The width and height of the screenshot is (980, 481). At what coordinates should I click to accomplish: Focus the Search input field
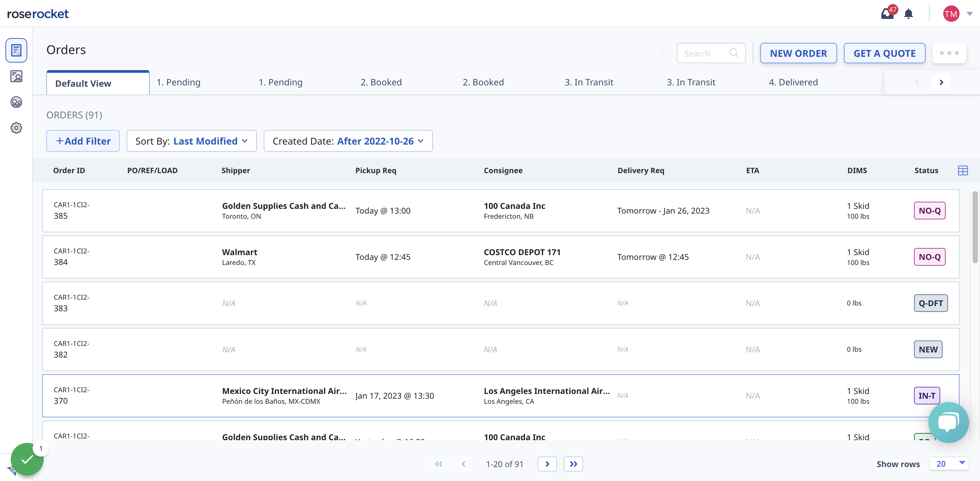click(710, 53)
